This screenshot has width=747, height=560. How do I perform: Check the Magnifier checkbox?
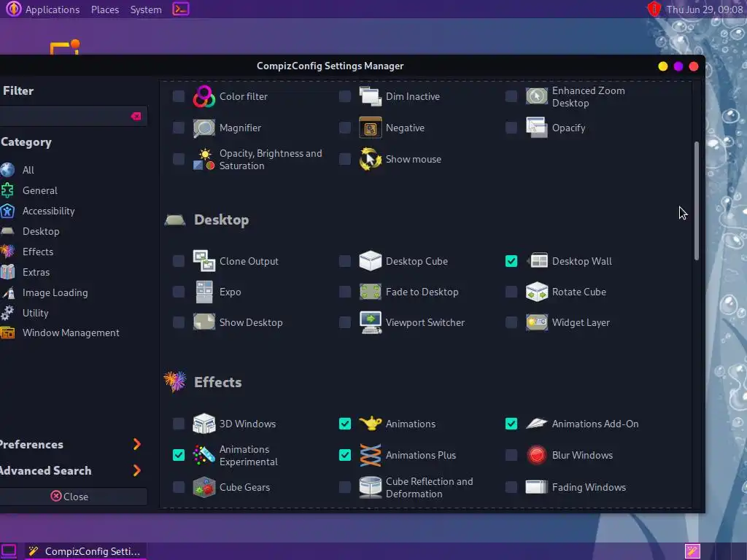[179, 128]
